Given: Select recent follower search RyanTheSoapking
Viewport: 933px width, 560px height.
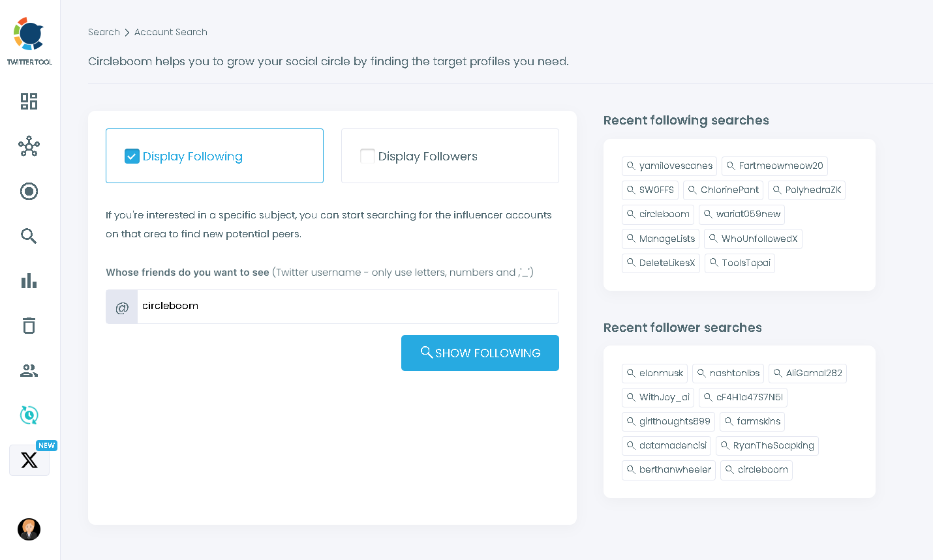Looking at the screenshot, I should (767, 446).
